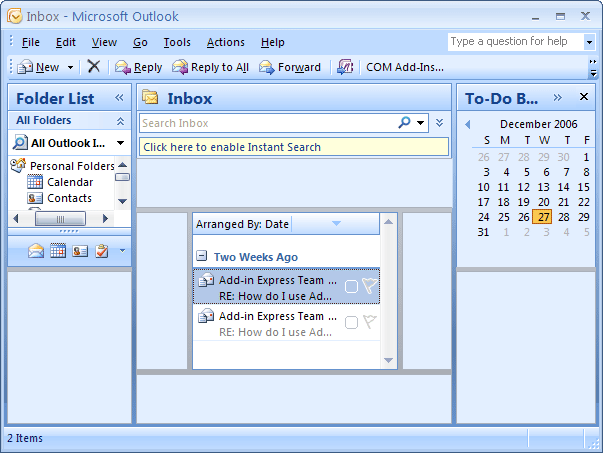Viewport: 603px width, 453px height.
Task: Expand the Query Builder chevron
Action: click(440, 123)
